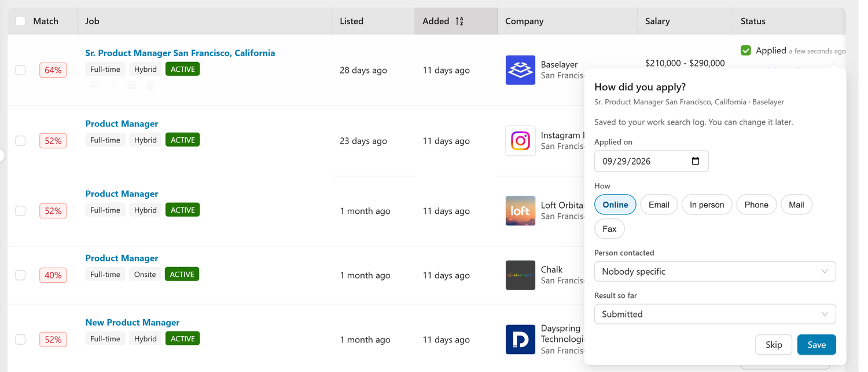The height and width of the screenshot is (372, 868).
Task: Open the calendar picker icon in Applied on
Action: pos(696,161)
